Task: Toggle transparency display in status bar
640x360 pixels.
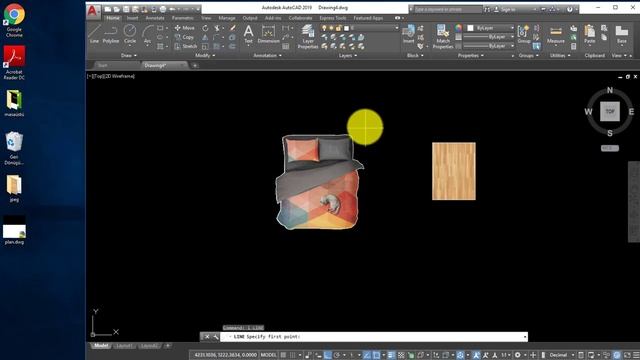Action: point(401,355)
